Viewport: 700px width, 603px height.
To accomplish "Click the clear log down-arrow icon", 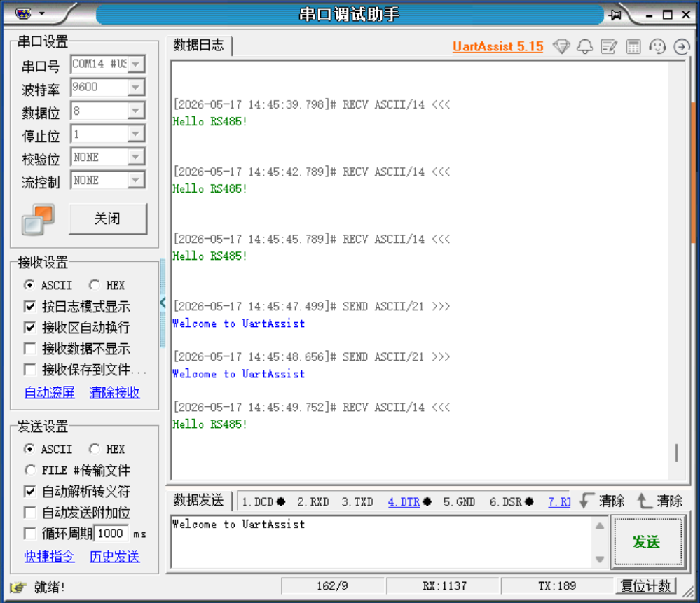I will coord(586,501).
